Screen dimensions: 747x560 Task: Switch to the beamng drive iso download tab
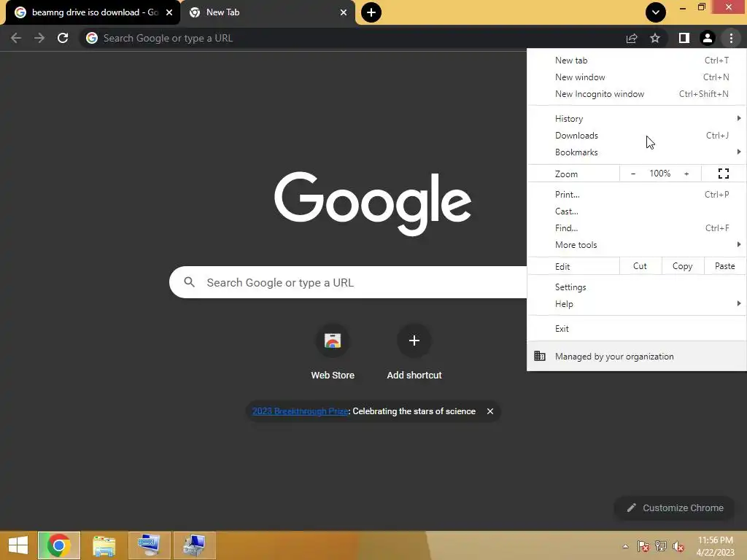click(x=93, y=12)
